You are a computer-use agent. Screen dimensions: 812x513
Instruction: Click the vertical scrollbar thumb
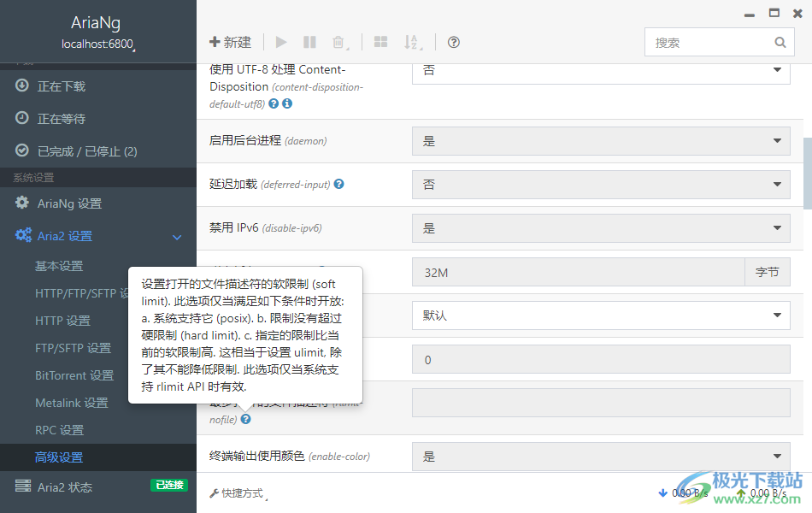point(808,173)
